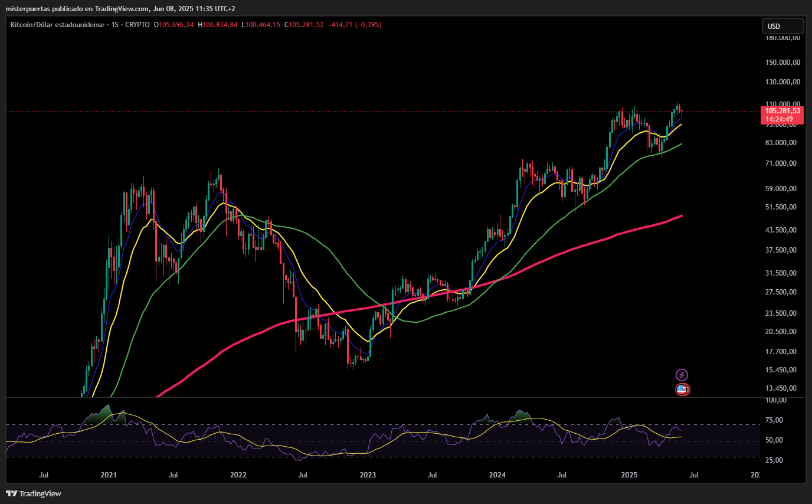Click the 1S interval label in the legend
Screen dimensions: 812x504
click(x=114, y=25)
